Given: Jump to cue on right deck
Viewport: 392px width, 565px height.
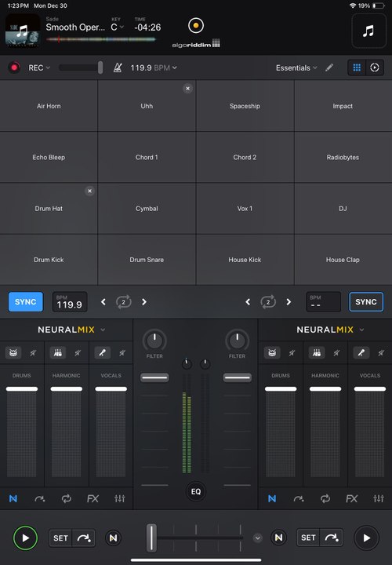Looking at the screenshot, I should [x=331, y=538].
